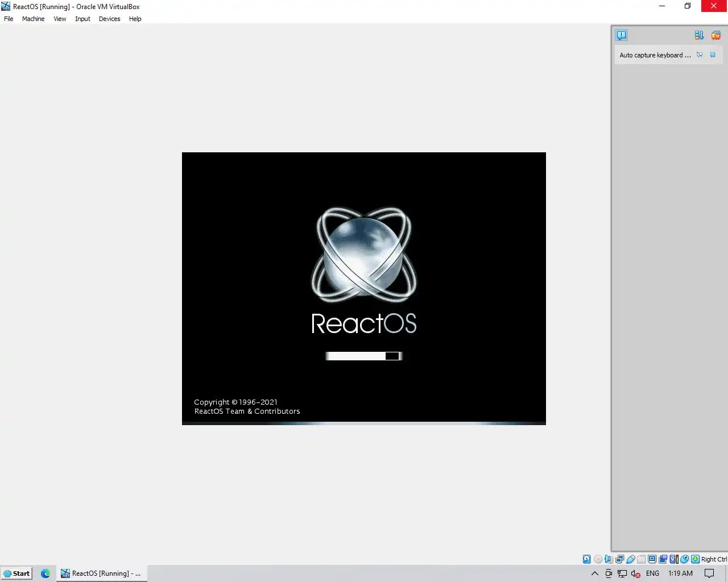Open the View menu
The width and height of the screenshot is (728, 582).
60,19
